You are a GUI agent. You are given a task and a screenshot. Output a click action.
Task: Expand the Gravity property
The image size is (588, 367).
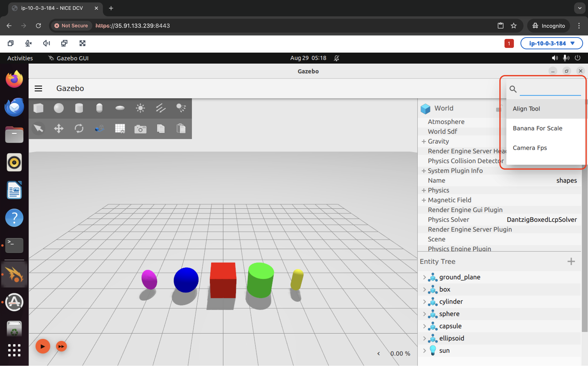pyautogui.click(x=424, y=141)
